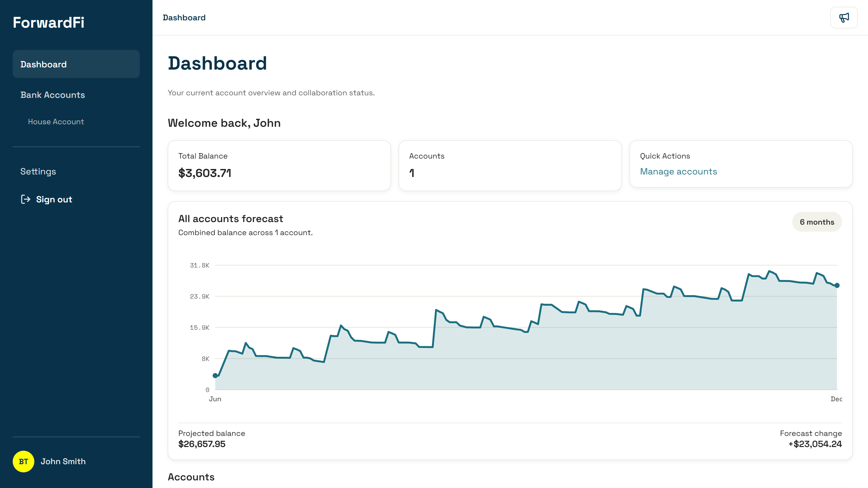Click the Manage accounts link
This screenshot has height=488, width=868.
[678, 172]
